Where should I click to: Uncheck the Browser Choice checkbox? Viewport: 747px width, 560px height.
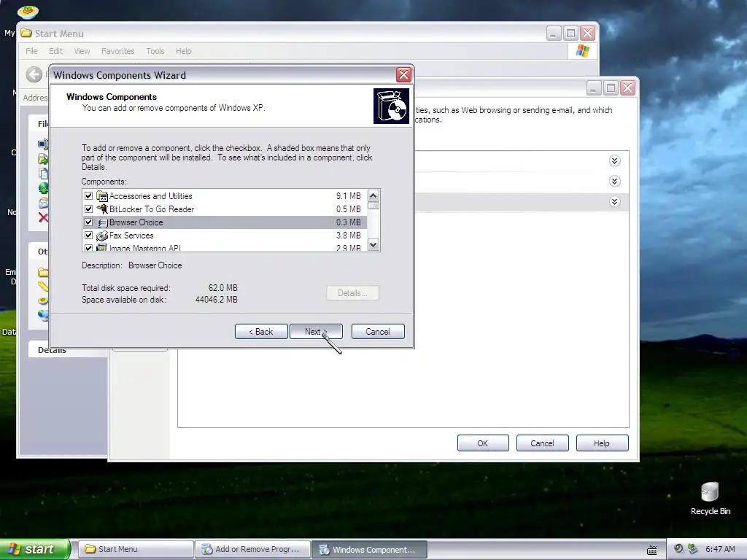[x=88, y=222]
